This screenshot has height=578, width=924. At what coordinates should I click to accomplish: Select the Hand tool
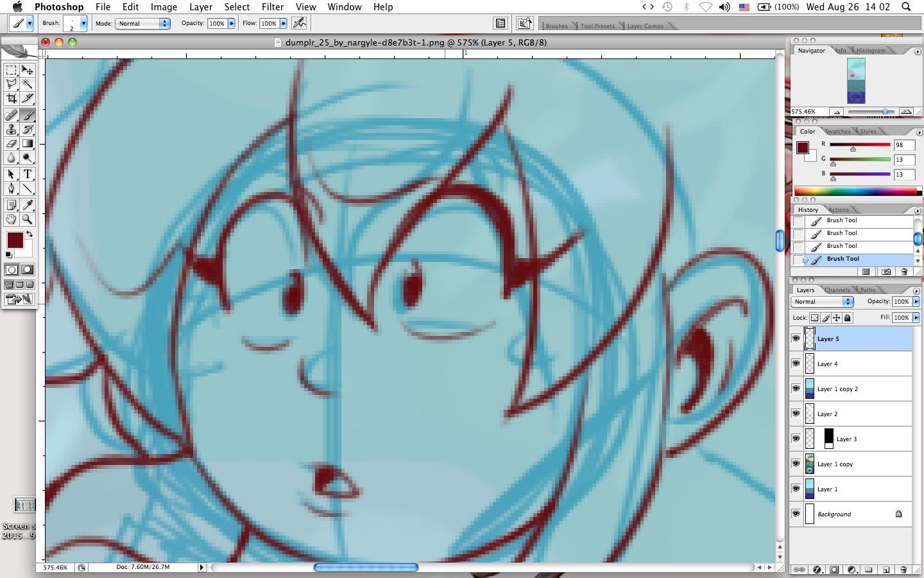tap(12, 219)
